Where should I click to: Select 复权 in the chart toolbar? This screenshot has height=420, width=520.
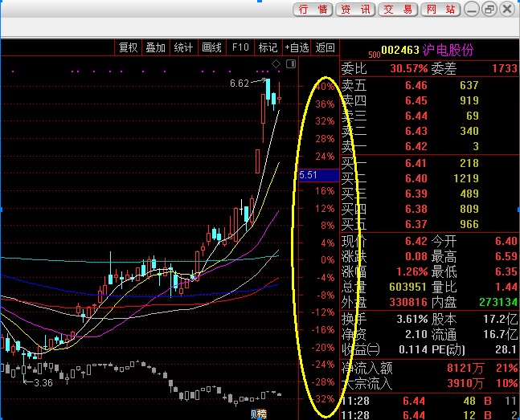coord(129,47)
